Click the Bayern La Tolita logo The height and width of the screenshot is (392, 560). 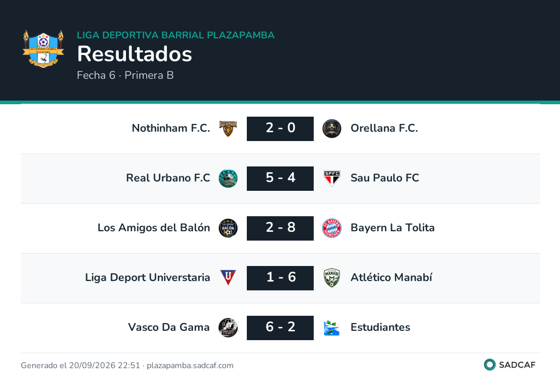[331, 228]
